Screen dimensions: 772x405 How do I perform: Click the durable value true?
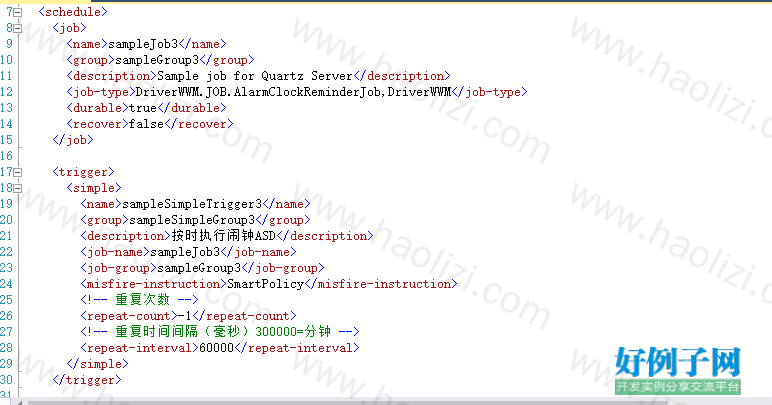click(x=143, y=108)
